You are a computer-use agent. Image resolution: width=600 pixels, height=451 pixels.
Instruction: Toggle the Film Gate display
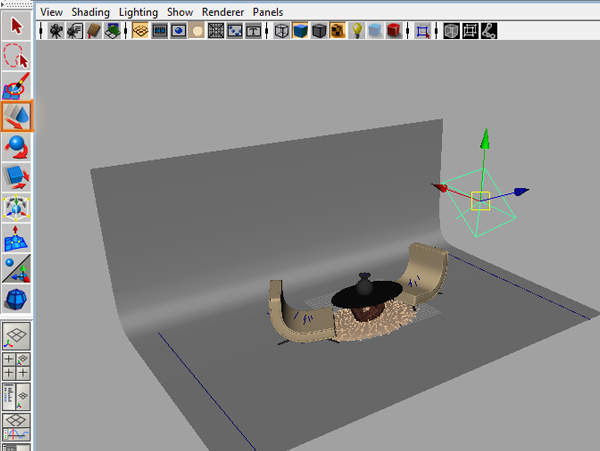coord(159,31)
